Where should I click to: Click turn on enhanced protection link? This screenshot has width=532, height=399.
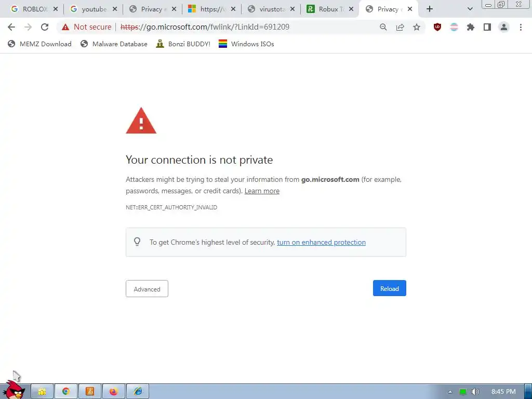tap(321, 242)
